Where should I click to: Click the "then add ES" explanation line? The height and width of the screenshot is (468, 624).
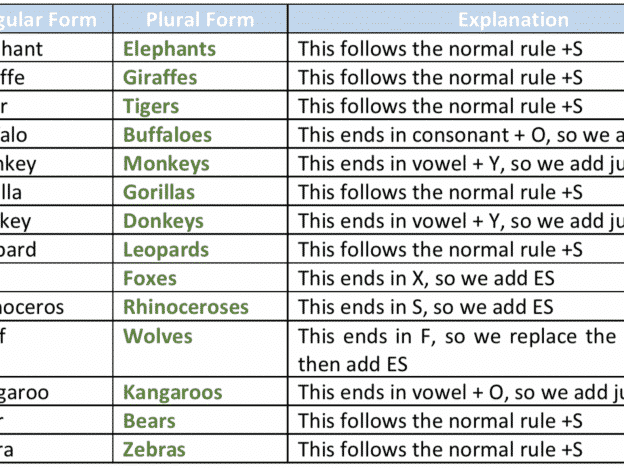(353, 364)
